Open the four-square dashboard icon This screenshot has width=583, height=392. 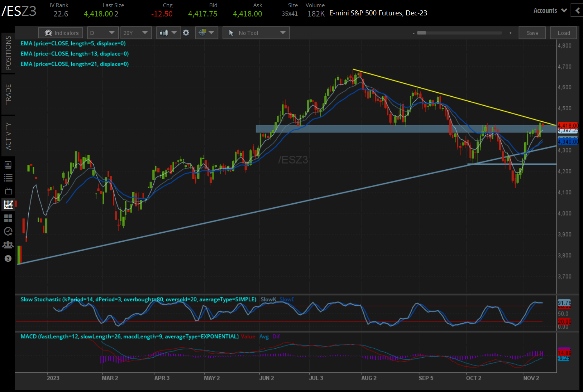pyautogui.click(x=8, y=218)
